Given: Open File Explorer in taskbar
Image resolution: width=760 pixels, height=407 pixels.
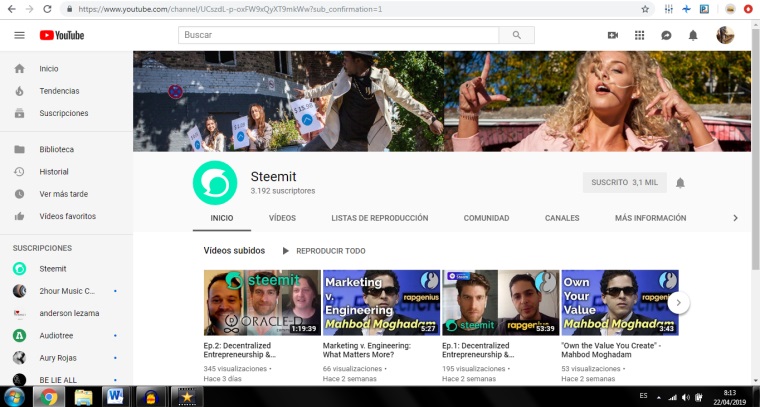Looking at the screenshot, I should (x=83, y=397).
